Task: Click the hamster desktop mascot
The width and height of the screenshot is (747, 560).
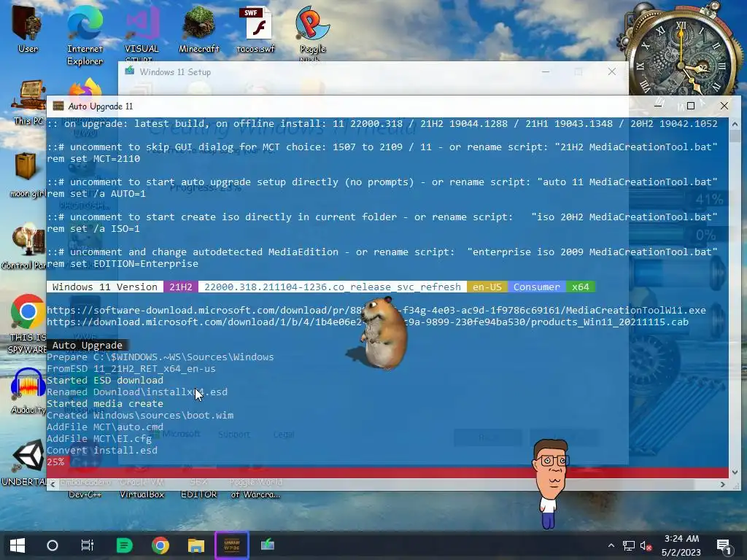Action: (x=384, y=333)
